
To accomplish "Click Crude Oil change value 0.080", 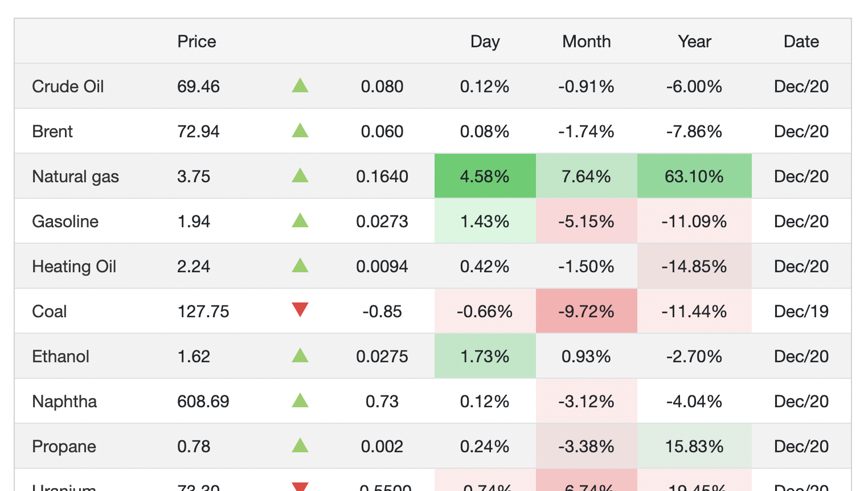I will [382, 87].
